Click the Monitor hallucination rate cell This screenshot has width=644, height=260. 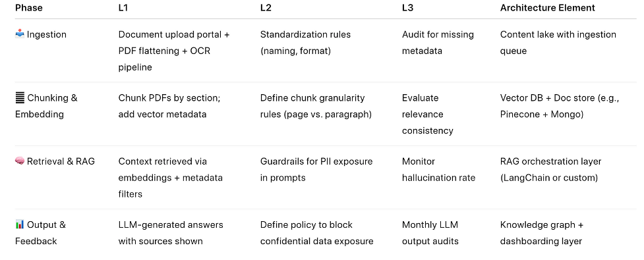[438, 169]
